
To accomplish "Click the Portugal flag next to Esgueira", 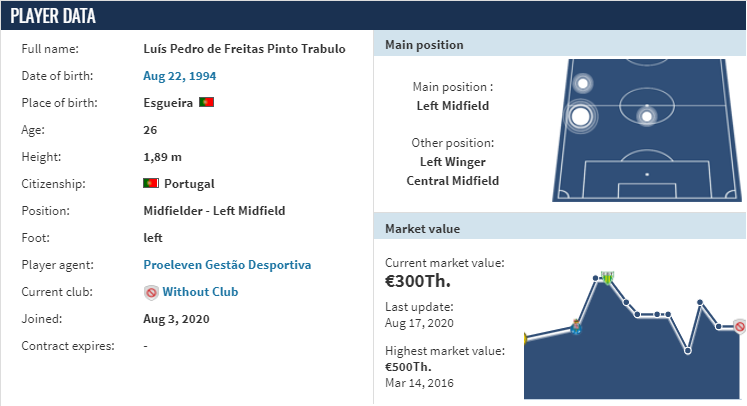I will tap(206, 102).
